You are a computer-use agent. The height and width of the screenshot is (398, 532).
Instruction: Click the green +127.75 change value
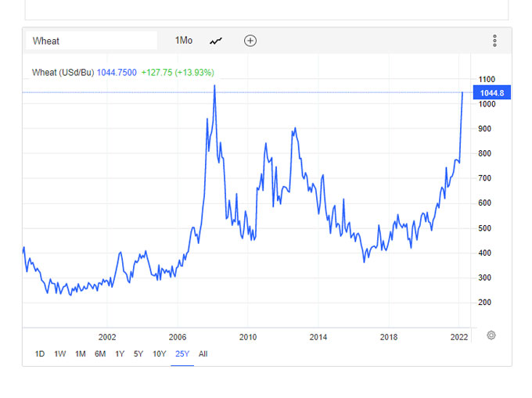pyautogui.click(x=156, y=73)
